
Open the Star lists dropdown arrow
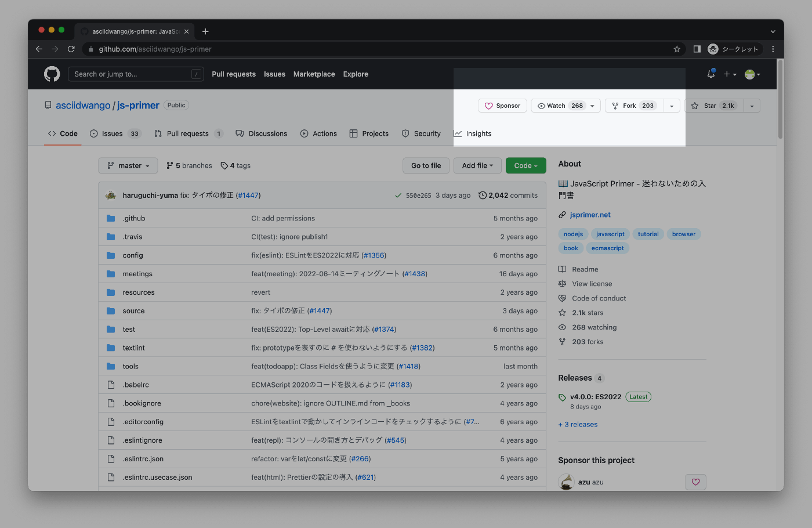752,106
